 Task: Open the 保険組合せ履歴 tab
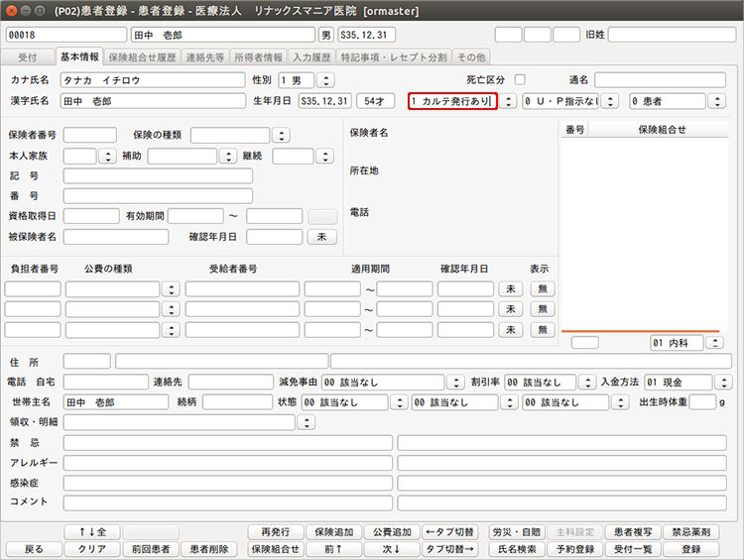click(142, 57)
